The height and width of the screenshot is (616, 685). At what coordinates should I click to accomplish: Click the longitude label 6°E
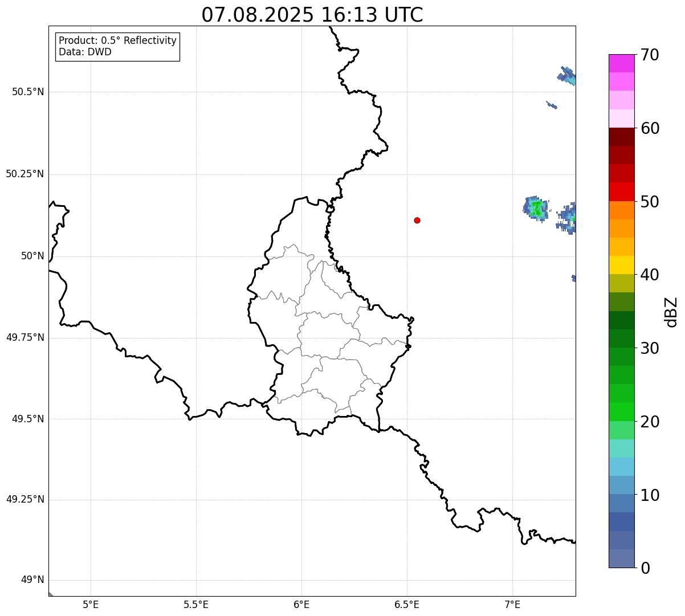click(301, 605)
